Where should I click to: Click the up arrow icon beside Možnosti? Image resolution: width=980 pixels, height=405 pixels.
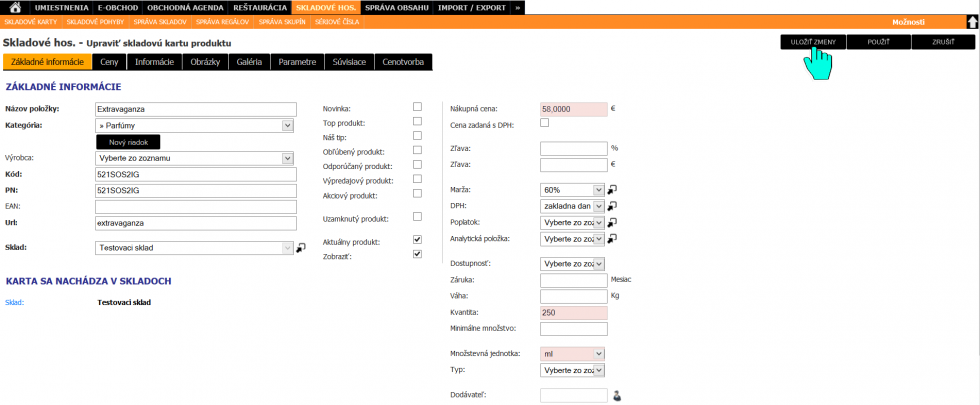[x=972, y=22]
